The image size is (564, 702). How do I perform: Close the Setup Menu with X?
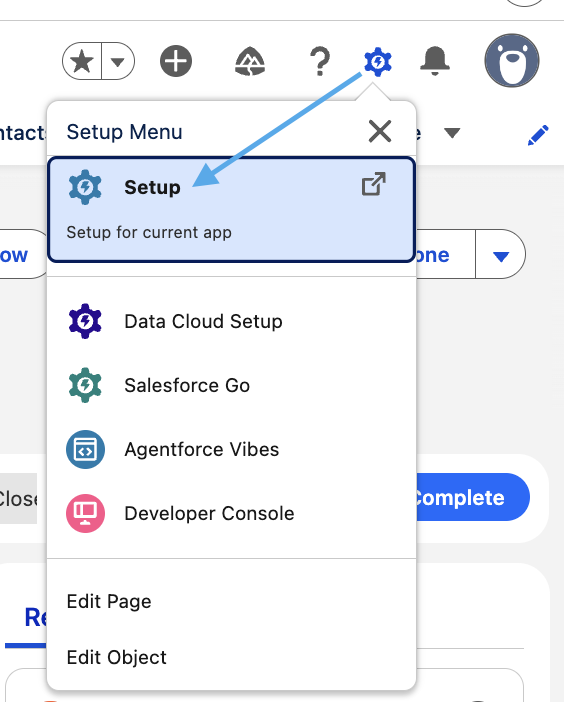[380, 131]
